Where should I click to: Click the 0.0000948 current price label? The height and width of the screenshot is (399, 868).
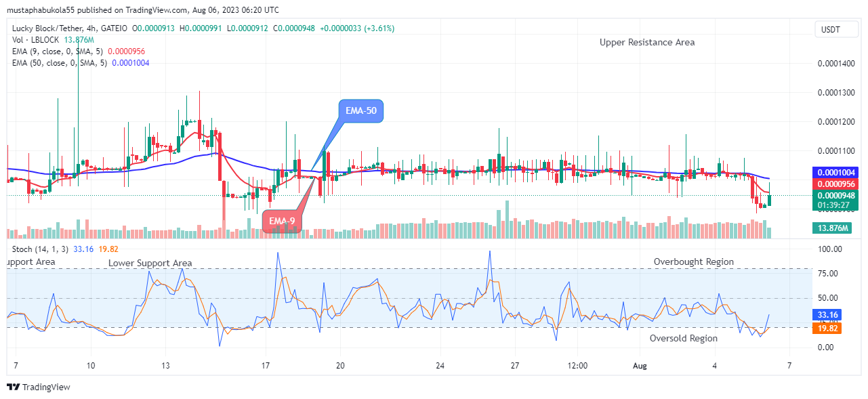pos(835,195)
